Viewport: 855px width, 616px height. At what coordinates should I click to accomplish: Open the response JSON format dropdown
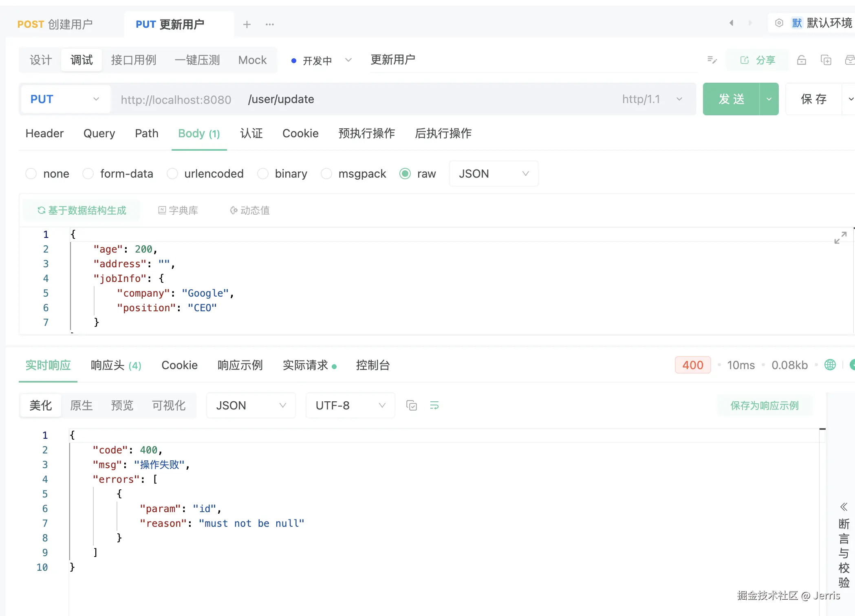tap(251, 405)
